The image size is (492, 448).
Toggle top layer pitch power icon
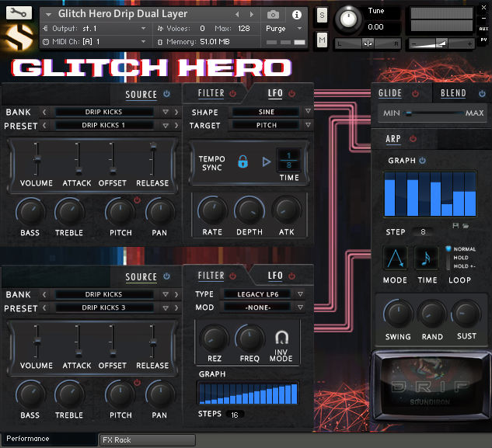137,200
